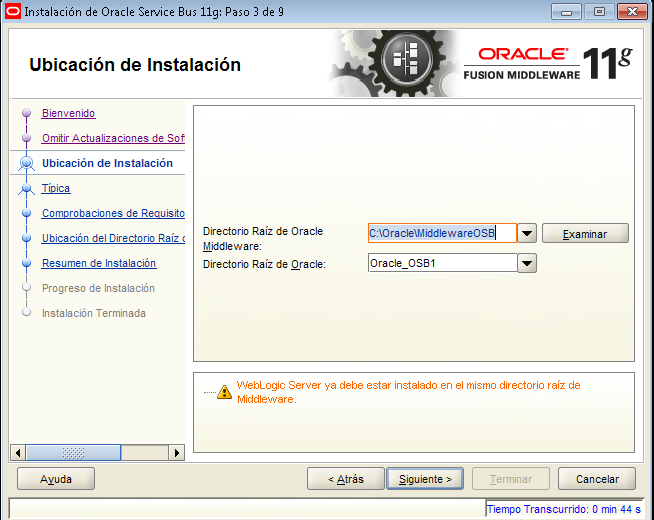Open the Típica step link

tap(56, 188)
